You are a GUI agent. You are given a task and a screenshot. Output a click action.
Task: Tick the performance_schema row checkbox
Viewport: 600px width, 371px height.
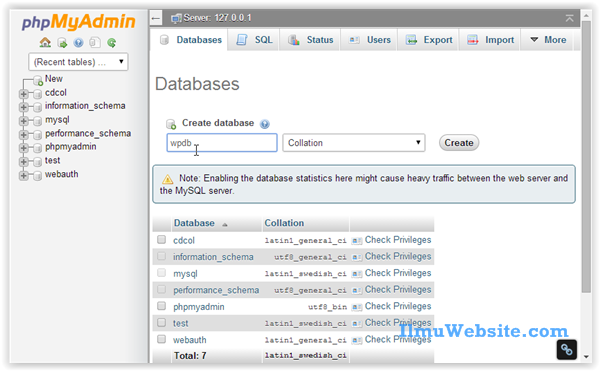point(161,289)
